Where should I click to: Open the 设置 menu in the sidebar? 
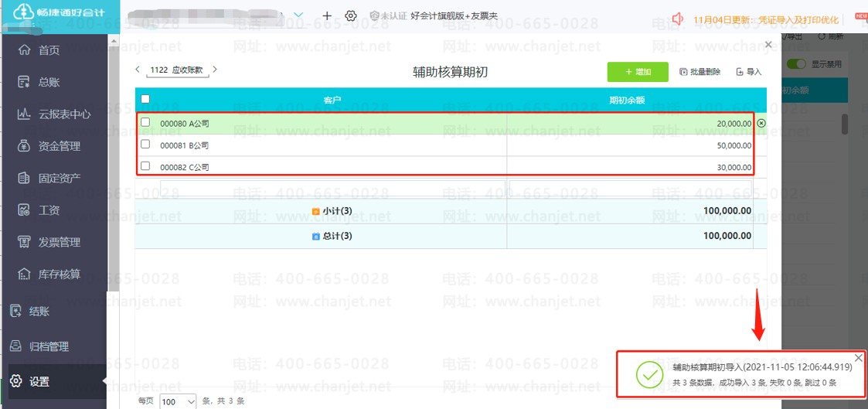pyautogui.click(x=39, y=381)
